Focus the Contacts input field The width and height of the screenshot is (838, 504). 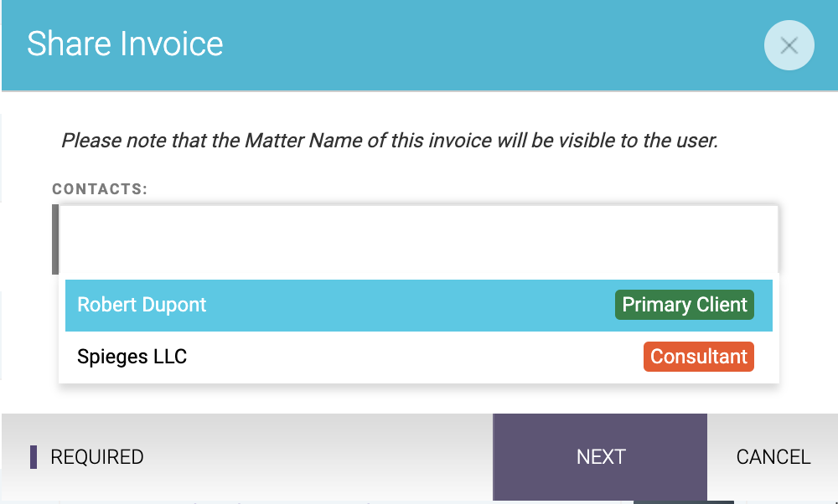click(418, 239)
